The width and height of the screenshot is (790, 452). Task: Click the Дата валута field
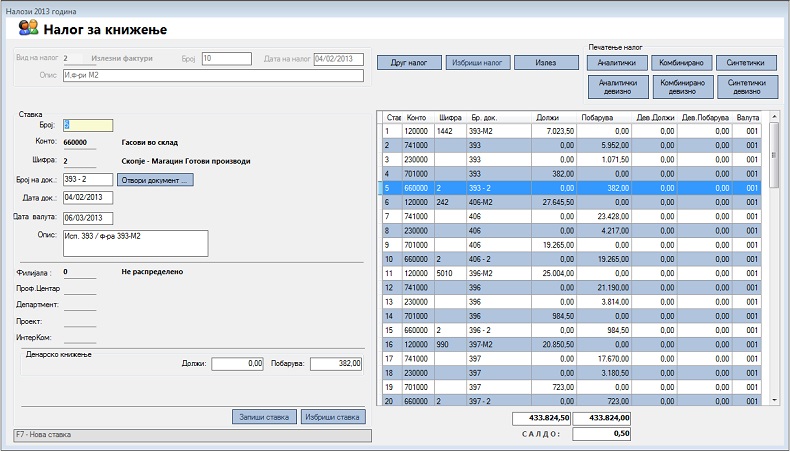(88, 218)
